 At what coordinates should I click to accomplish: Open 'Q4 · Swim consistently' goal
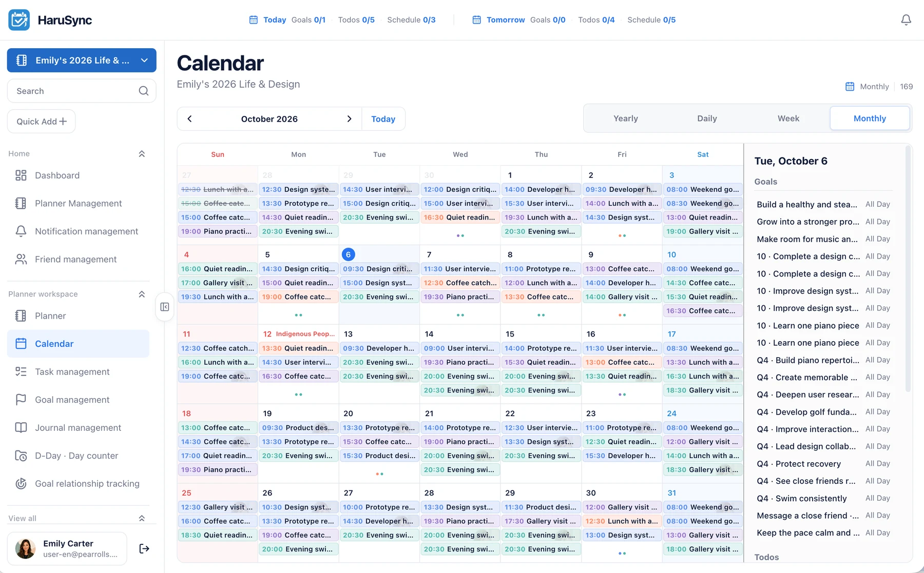coord(823,498)
